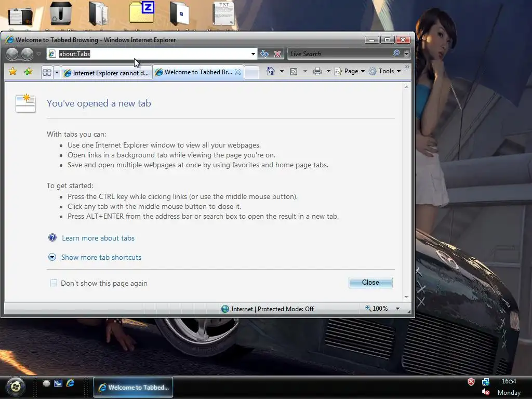Click the IE page icon in address bar

pyautogui.click(x=52, y=54)
